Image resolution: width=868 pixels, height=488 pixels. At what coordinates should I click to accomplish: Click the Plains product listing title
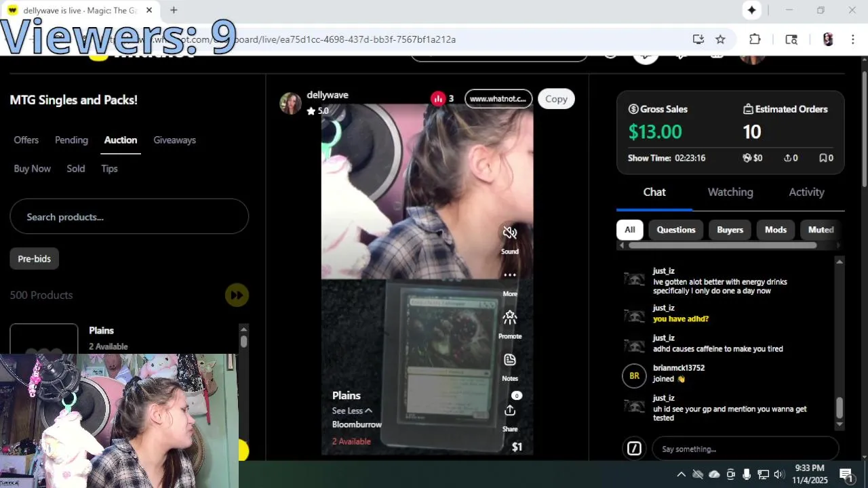pos(102,331)
